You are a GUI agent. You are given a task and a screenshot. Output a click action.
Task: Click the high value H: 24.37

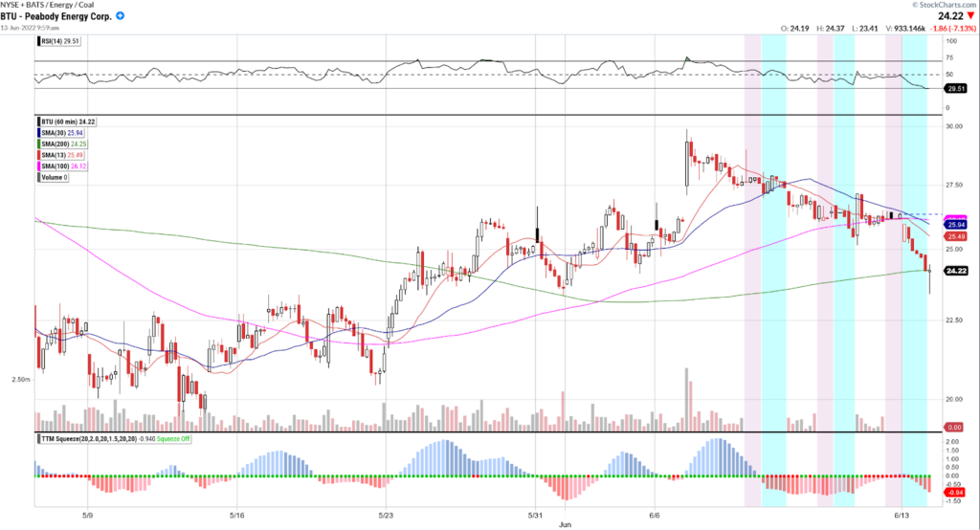(831, 28)
